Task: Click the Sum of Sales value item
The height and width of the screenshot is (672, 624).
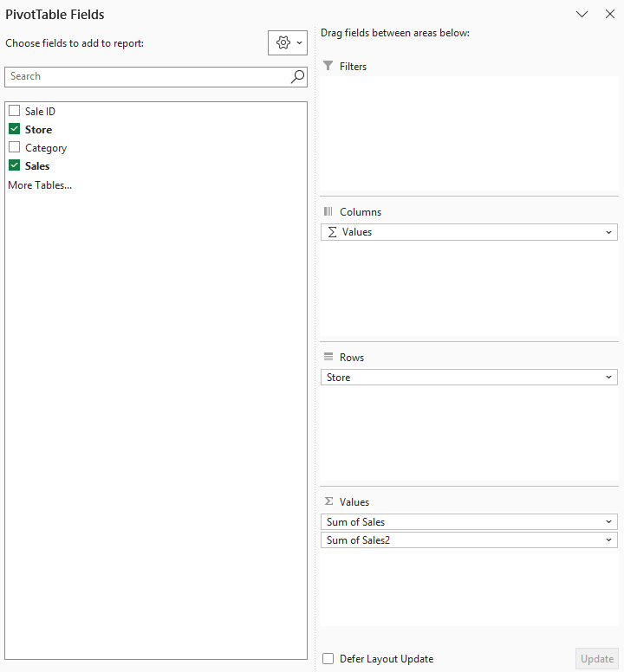Action: [x=469, y=522]
